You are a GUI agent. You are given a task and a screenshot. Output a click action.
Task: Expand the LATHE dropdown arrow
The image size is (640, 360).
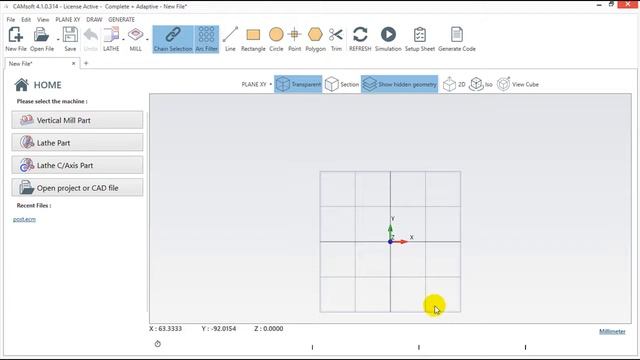123,40
